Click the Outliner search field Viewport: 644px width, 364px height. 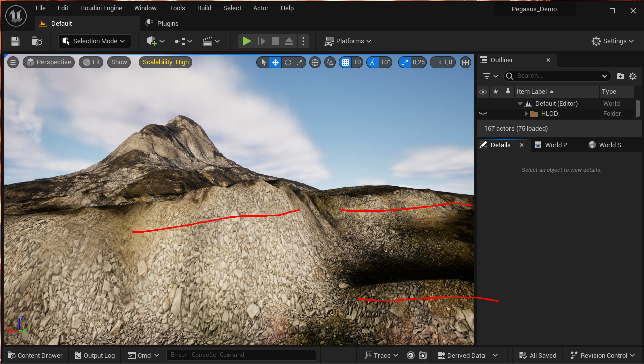(x=557, y=76)
